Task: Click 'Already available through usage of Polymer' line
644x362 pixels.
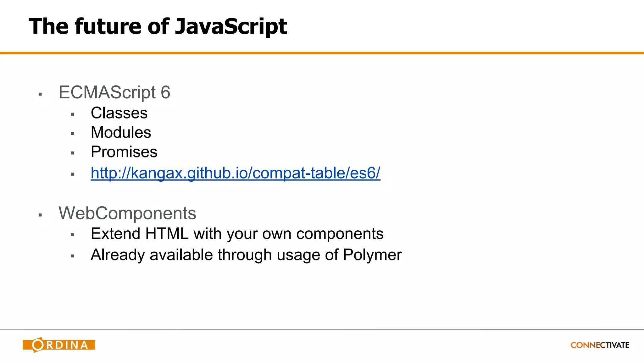Action: 246,255
